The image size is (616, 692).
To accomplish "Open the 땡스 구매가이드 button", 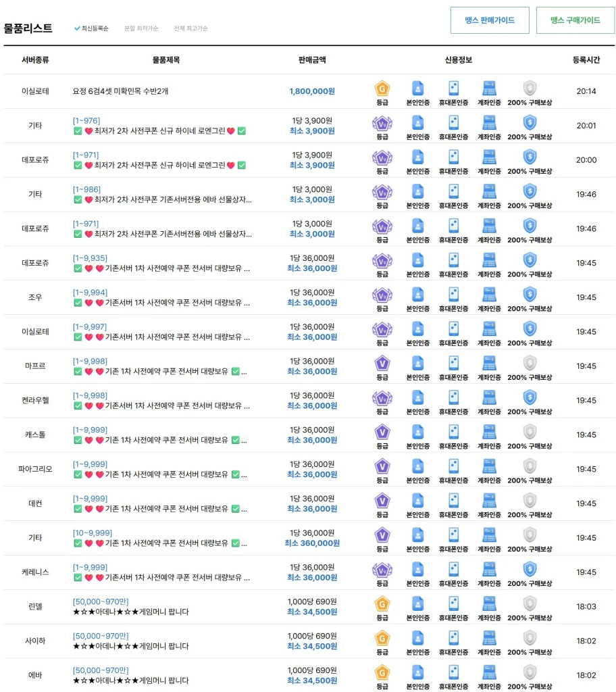I will (x=575, y=20).
